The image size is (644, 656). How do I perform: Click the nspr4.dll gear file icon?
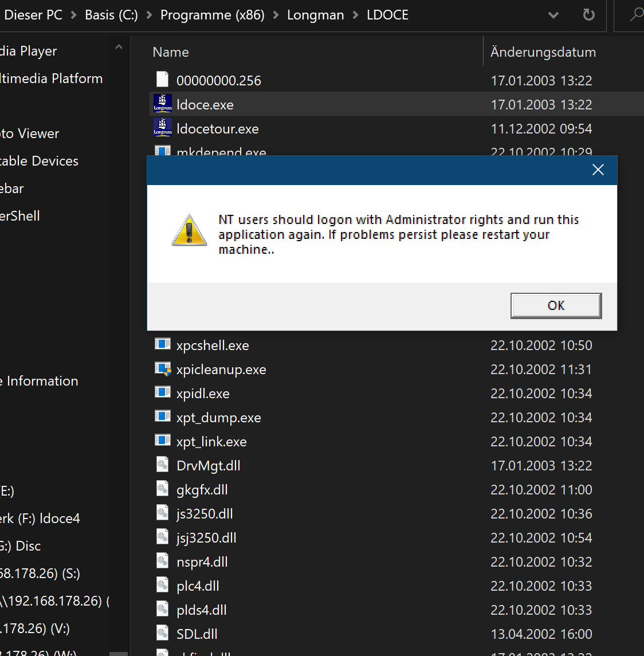[x=162, y=561]
